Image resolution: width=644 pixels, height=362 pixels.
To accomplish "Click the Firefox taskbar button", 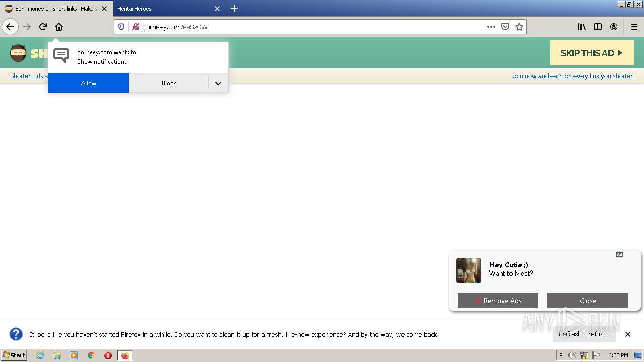I will coord(125,355).
